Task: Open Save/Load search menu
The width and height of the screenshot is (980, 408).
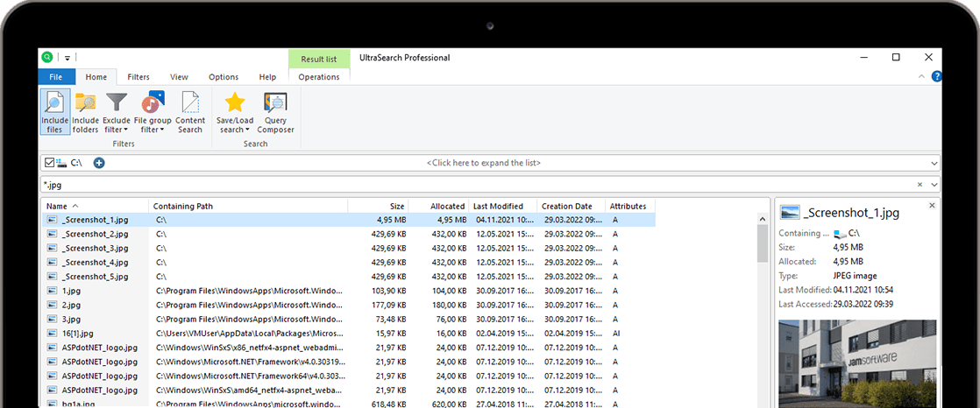Action: [234, 112]
